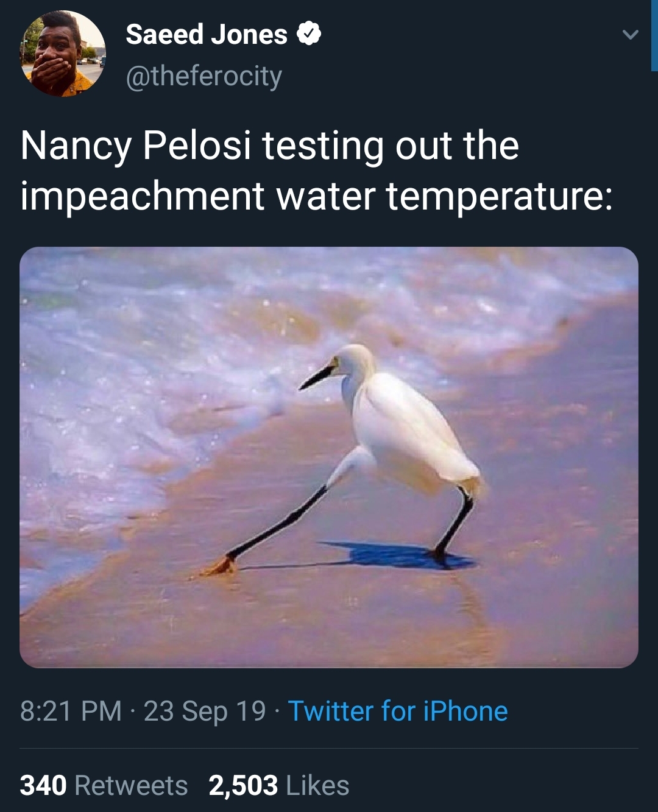Viewport: 658px width, 812px height.
Task: Click the 'Nancy Pelosi testing out the' text line
Action: 269,146
